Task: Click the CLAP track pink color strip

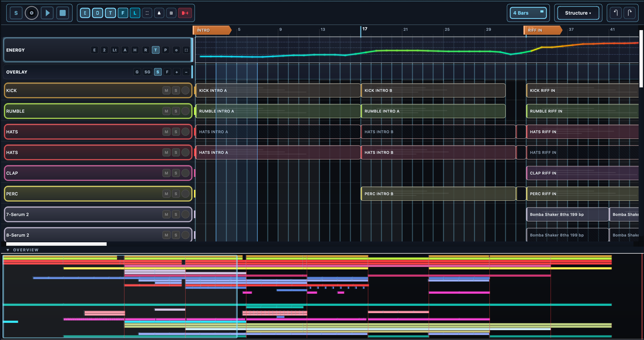Action: pyautogui.click(x=194, y=173)
